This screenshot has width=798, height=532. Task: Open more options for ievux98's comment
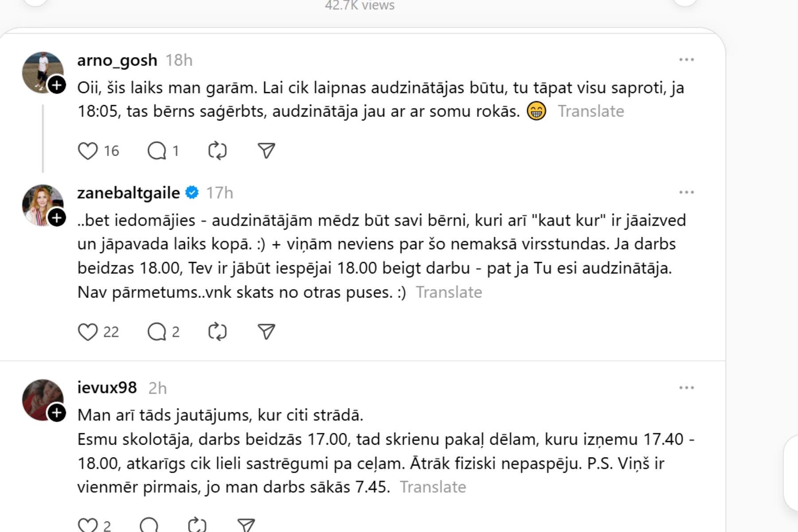point(686,388)
